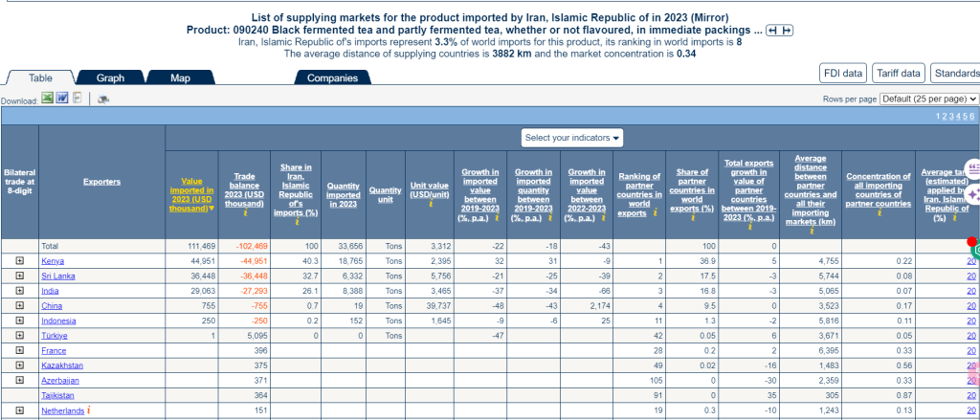
Task: Sort by Quantity imported in 2023 header
Action: point(344,195)
